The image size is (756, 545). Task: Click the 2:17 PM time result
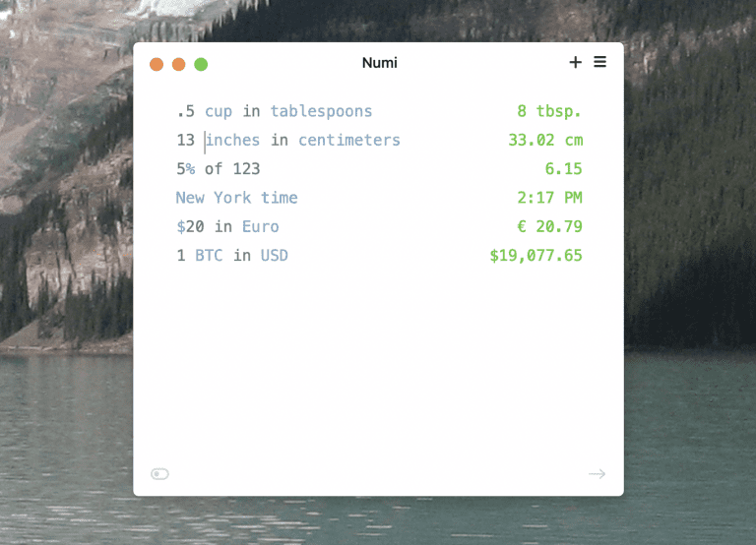tap(549, 198)
